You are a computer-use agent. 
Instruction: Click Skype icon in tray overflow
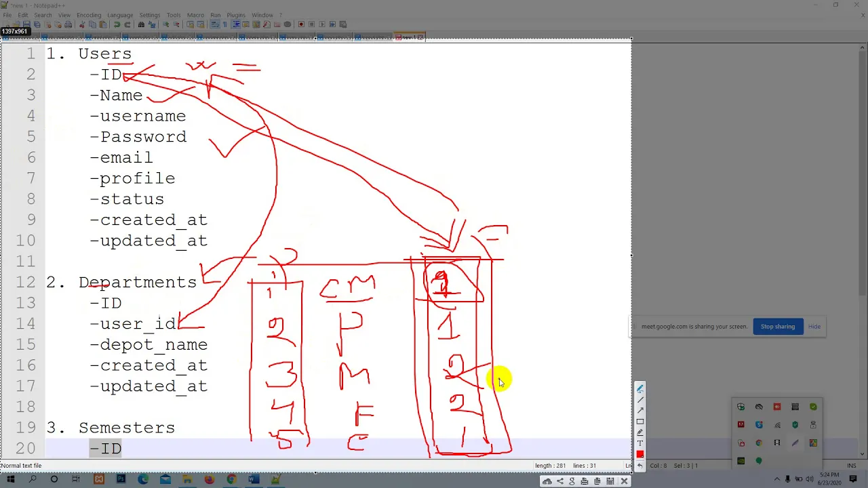[759, 424]
